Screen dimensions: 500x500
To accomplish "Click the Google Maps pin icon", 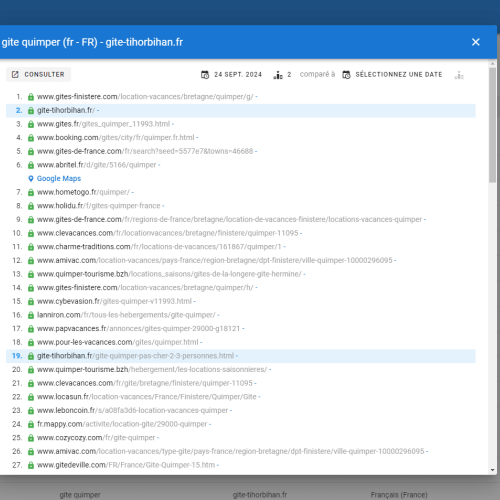I will 31,179.
